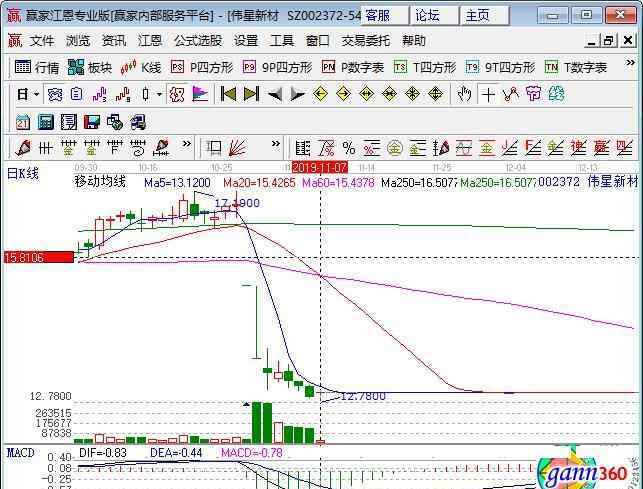Click the notes sheet icon
This screenshot has height=489, width=643.
coord(68,122)
